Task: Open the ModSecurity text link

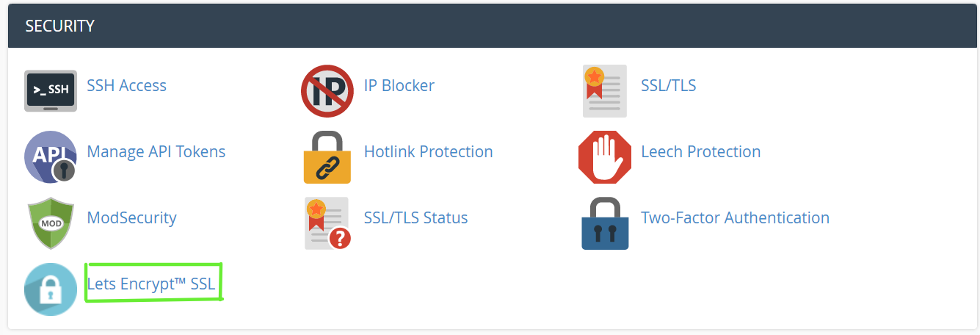Action: coord(132,217)
